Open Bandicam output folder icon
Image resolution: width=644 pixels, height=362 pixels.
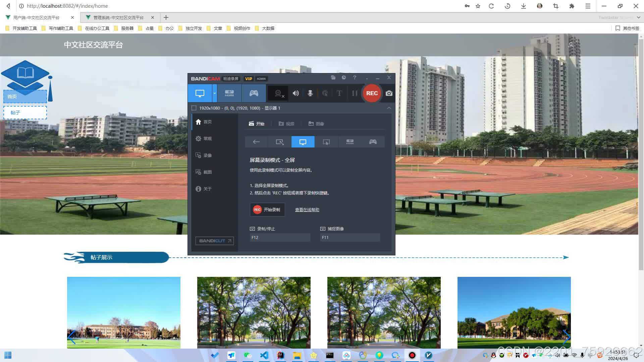coord(333,78)
